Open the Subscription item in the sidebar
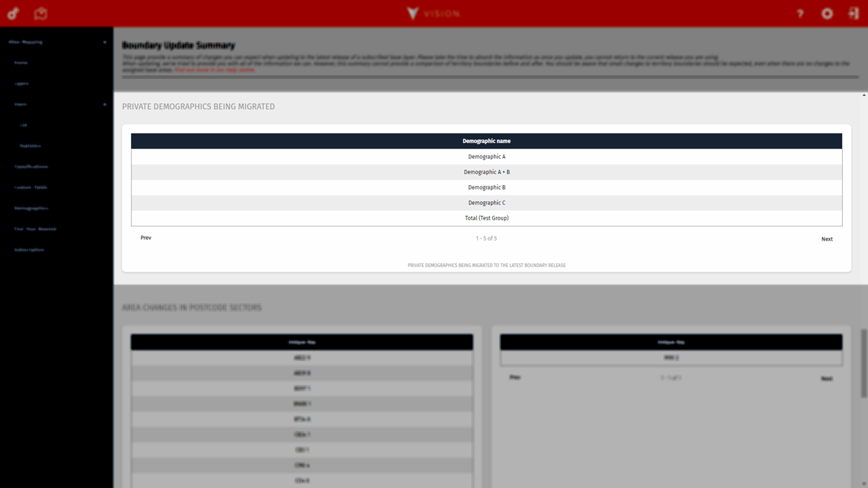 (29, 249)
